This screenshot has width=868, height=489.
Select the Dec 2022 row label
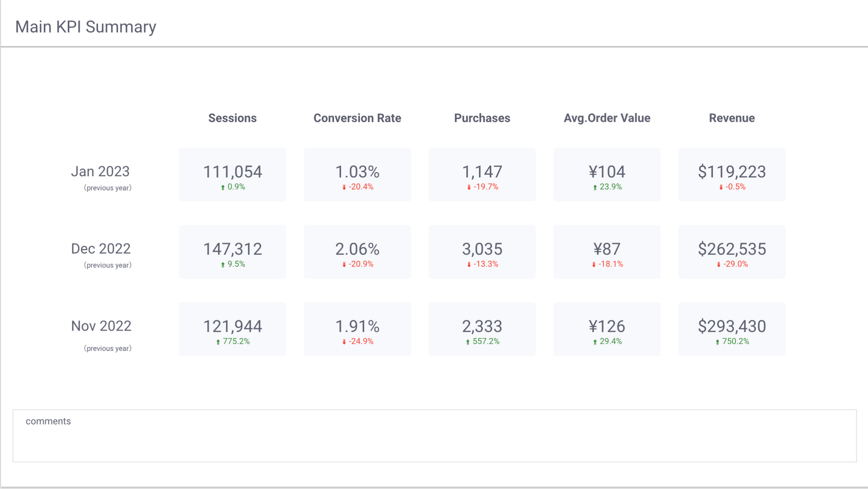click(x=101, y=249)
